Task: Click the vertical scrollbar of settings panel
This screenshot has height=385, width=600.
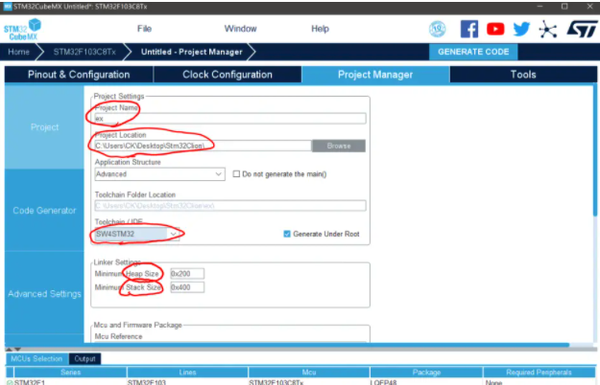Action: [x=595, y=151]
